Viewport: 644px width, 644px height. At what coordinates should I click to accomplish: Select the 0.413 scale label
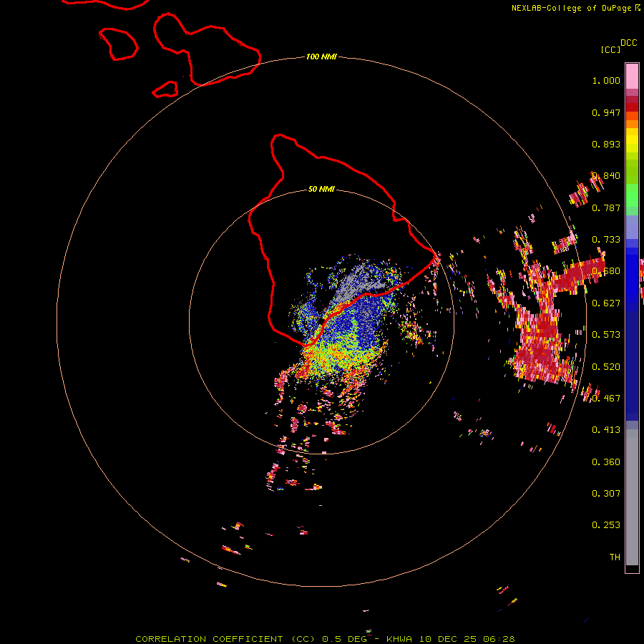pyautogui.click(x=606, y=430)
